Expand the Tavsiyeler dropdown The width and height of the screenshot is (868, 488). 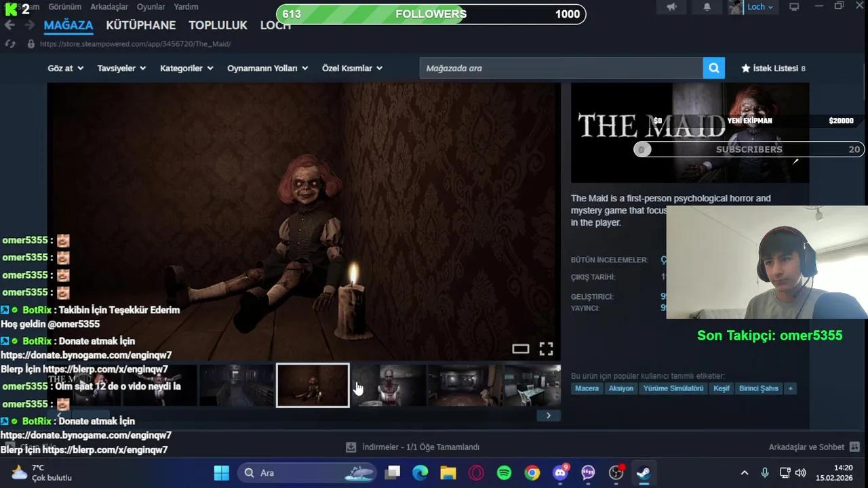tap(121, 68)
